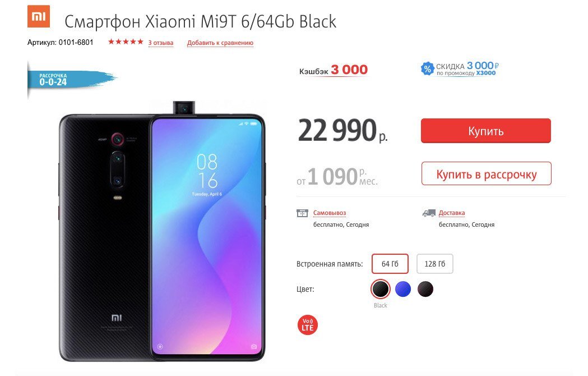Click Добавить к сравнению link
588x376 pixels.
click(220, 43)
